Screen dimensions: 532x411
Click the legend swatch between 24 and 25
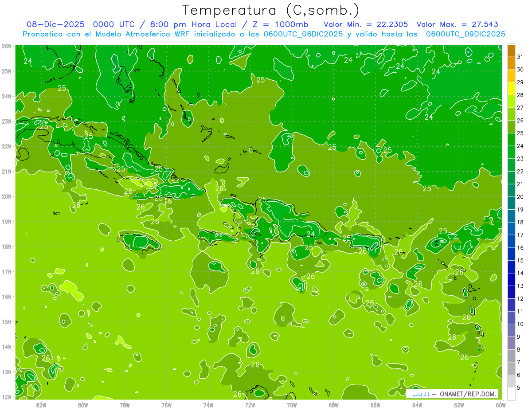click(511, 139)
